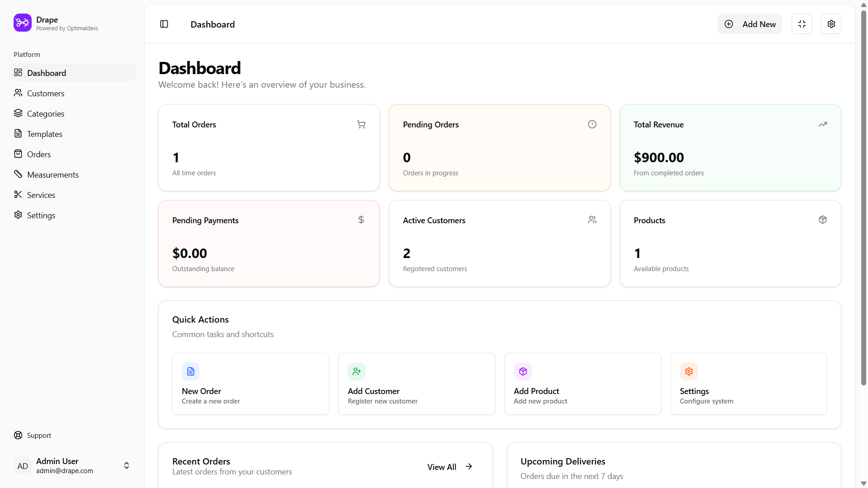Open the Support link
Image resolution: width=868 pixels, height=488 pixels.
[x=38, y=435]
